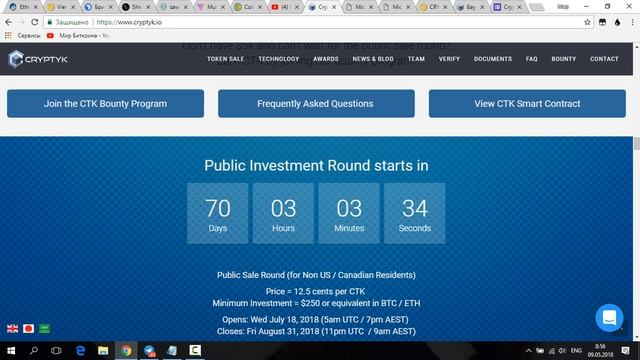Show hidden system tray icons

coord(529,351)
